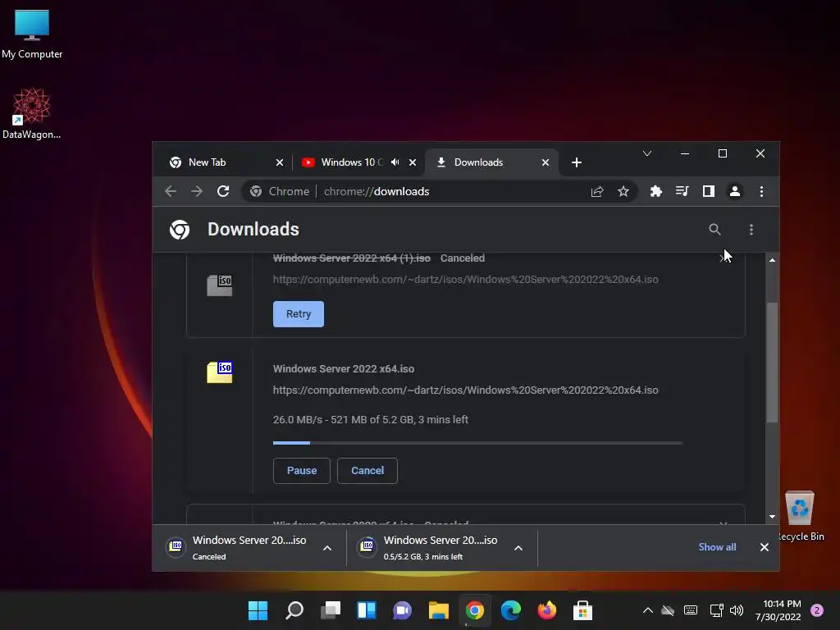Click the downloads page scrollbar thumb
840x630 pixels.
point(772,363)
